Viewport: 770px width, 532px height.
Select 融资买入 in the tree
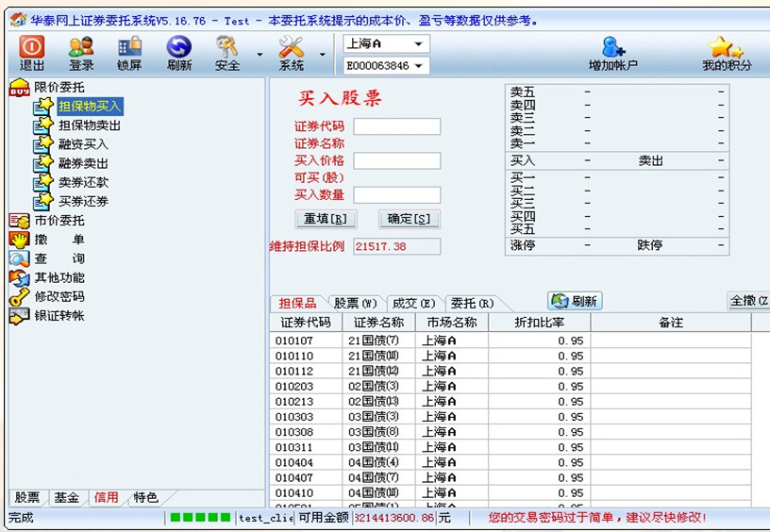83,143
